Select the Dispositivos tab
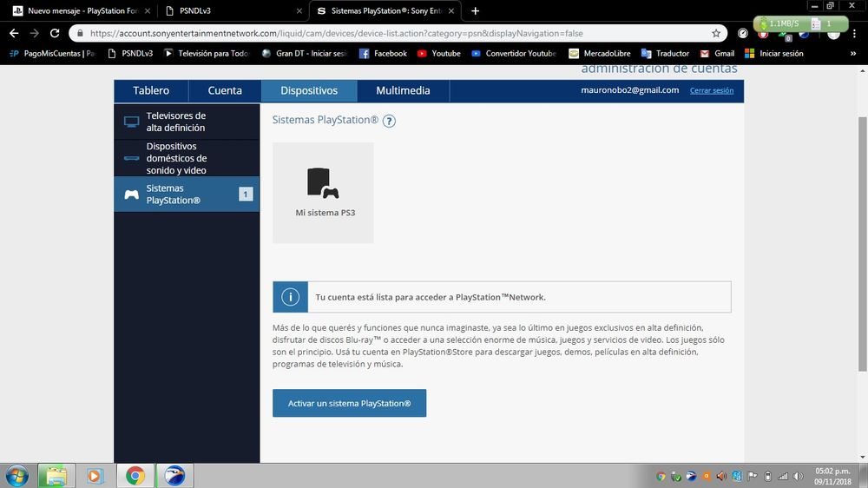 pos(309,91)
